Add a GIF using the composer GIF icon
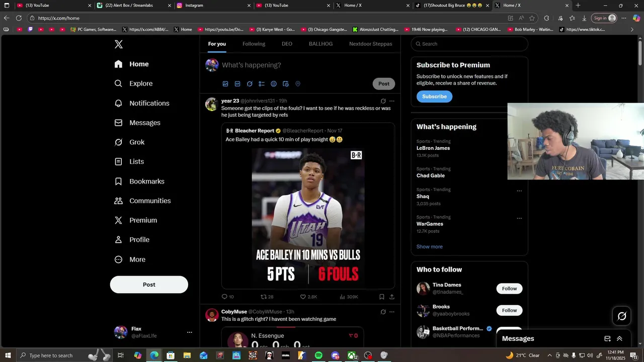The image size is (644, 362). pyautogui.click(x=237, y=84)
